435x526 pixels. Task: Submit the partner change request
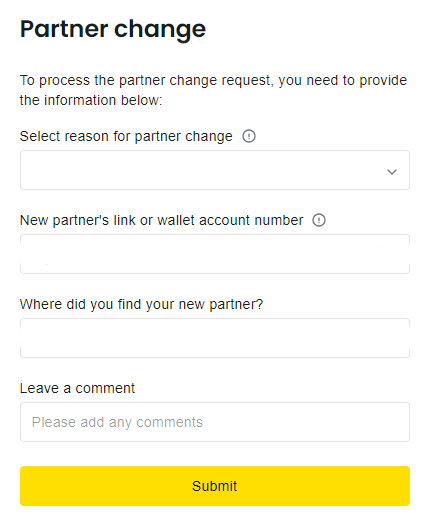point(215,486)
